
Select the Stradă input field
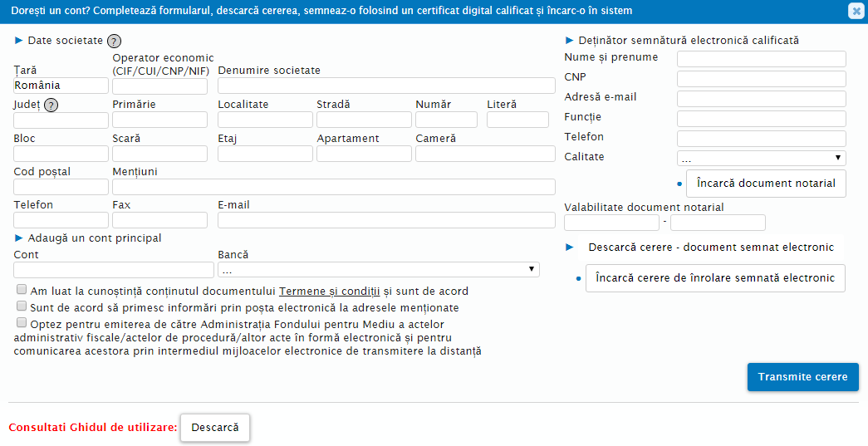click(x=365, y=120)
